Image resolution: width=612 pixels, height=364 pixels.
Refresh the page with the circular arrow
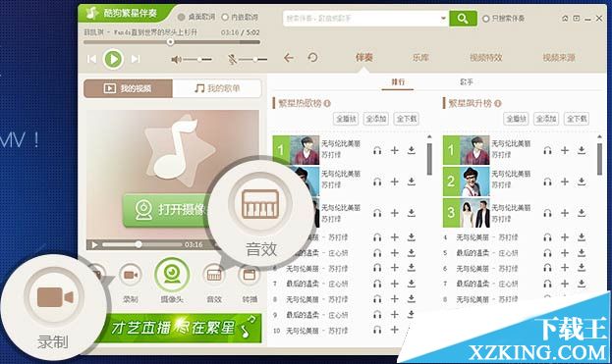click(x=312, y=58)
